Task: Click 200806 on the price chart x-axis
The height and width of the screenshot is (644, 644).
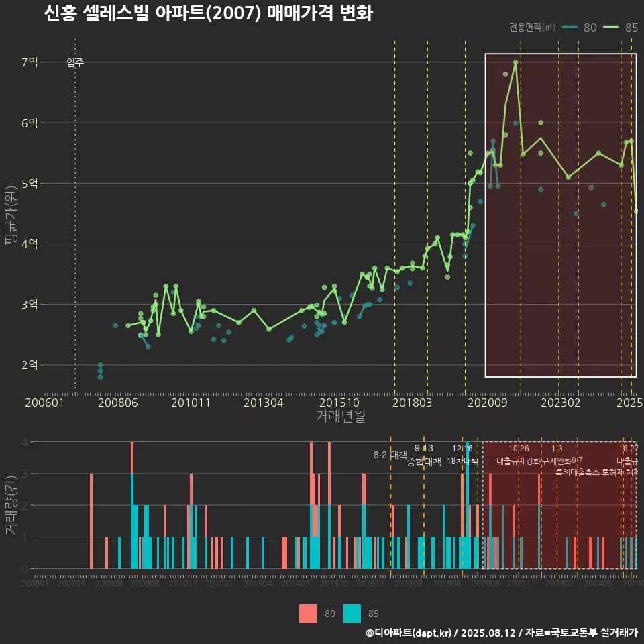Action: point(118,402)
